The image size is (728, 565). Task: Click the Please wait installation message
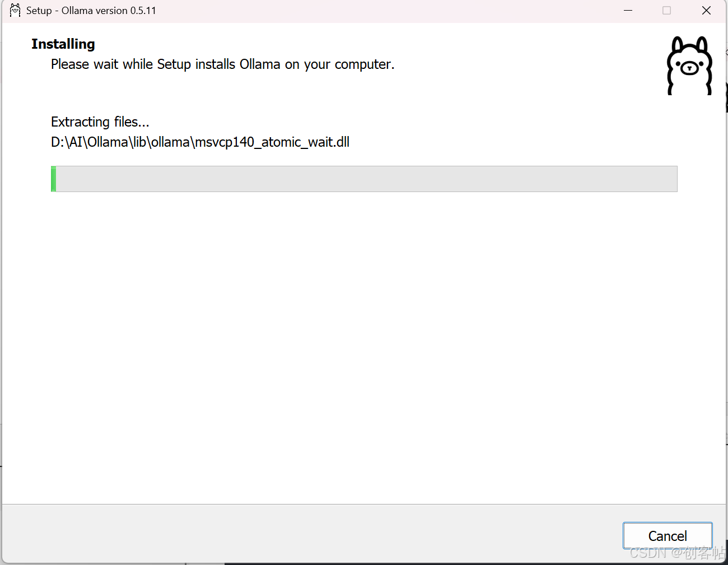[222, 64]
